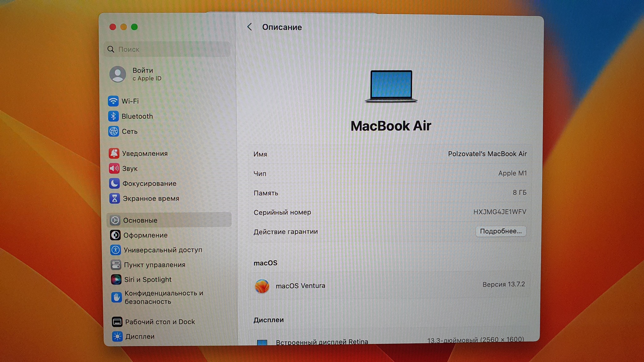Select Пункт управления icon
This screenshot has height=362, width=644.
click(116, 265)
